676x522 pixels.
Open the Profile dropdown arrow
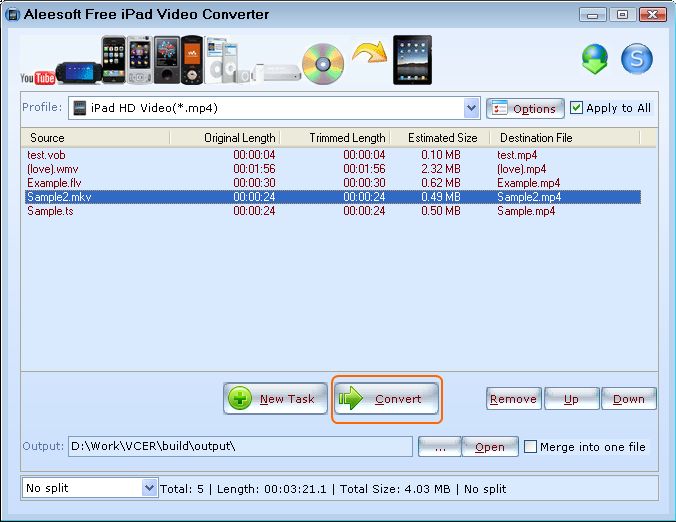coord(472,108)
